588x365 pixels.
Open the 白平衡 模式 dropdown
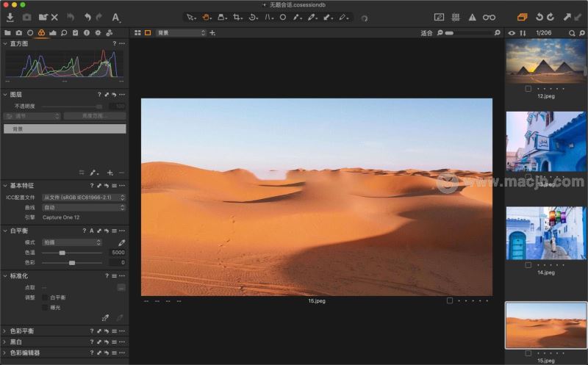(x=72, y=242)
